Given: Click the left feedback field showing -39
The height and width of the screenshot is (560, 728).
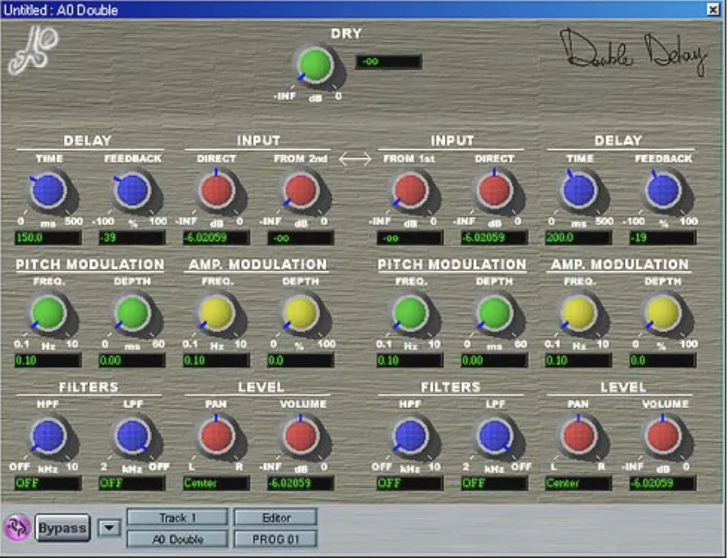Looking at the screenshot, I should [132, 238].
